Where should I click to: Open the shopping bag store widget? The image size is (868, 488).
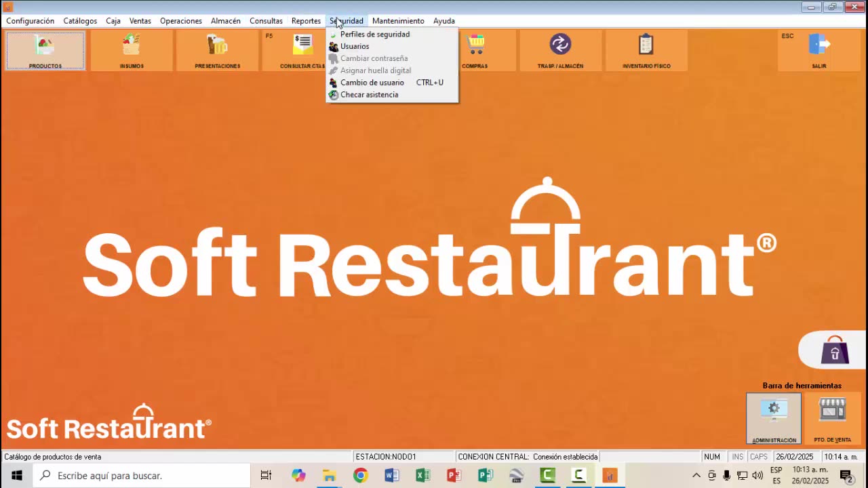pos(834,350)
